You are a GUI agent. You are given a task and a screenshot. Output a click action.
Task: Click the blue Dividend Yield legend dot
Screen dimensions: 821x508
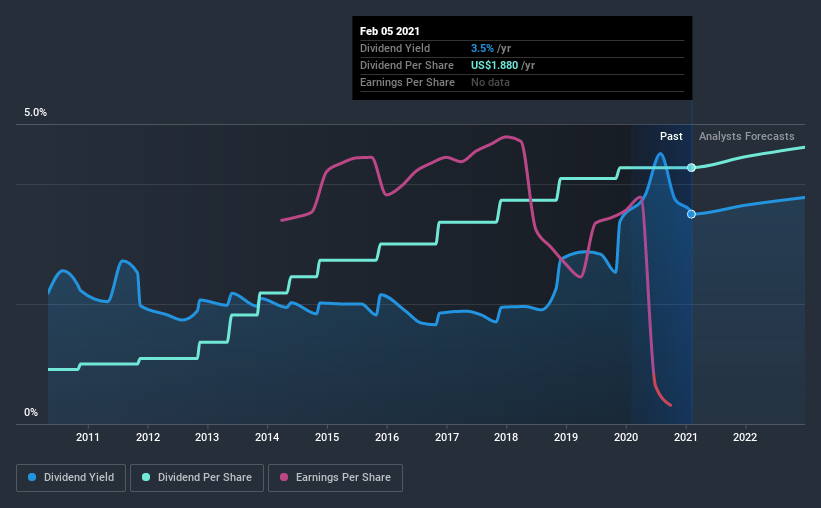coord(32,477)
